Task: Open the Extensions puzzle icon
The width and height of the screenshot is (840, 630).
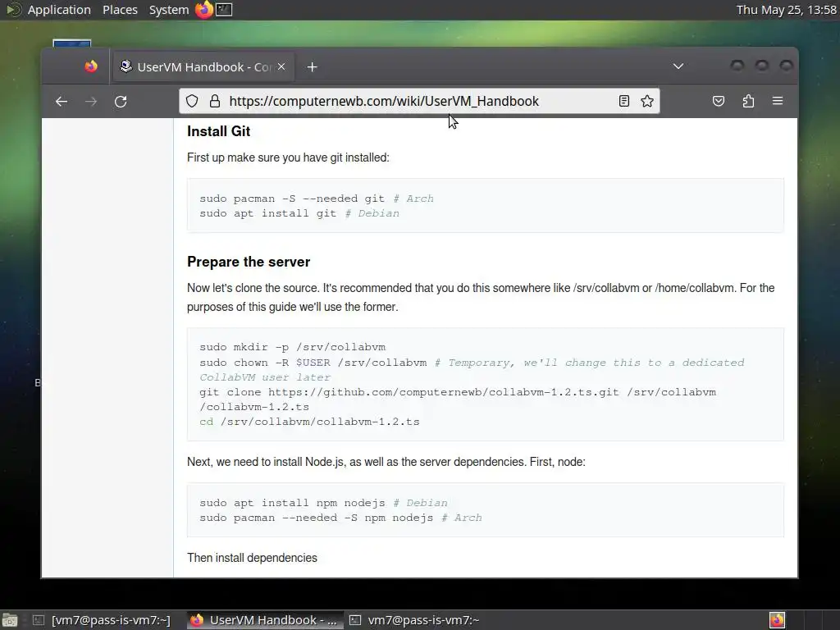Action: [x=748, y=101]
